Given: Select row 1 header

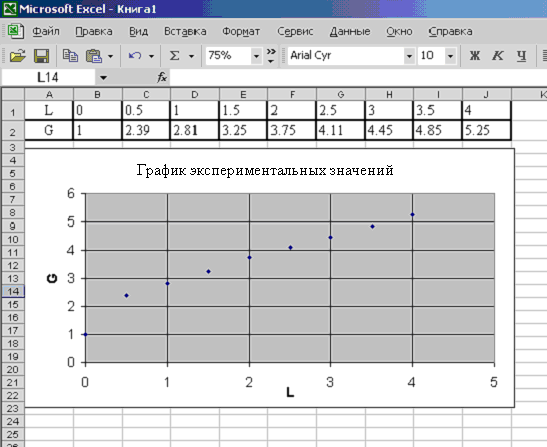Looking at the screenshot, I should point(13,111).
